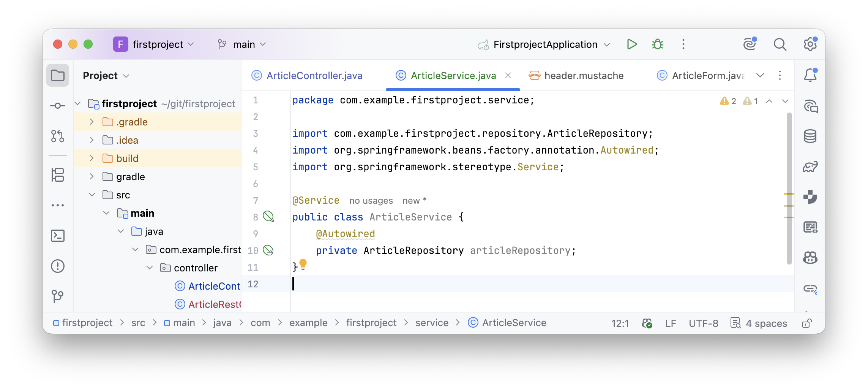
Task: Open the Commit tool window icon
Action: tap(58, 106)
